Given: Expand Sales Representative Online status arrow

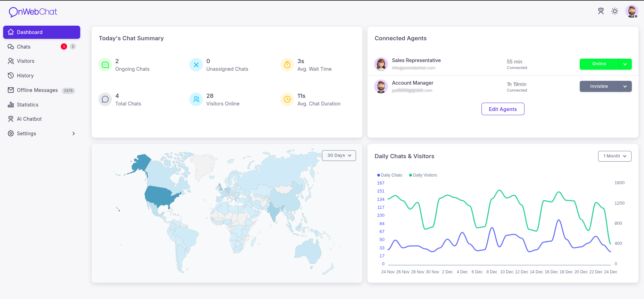Looking at the screenshot, I should point(625,64).
